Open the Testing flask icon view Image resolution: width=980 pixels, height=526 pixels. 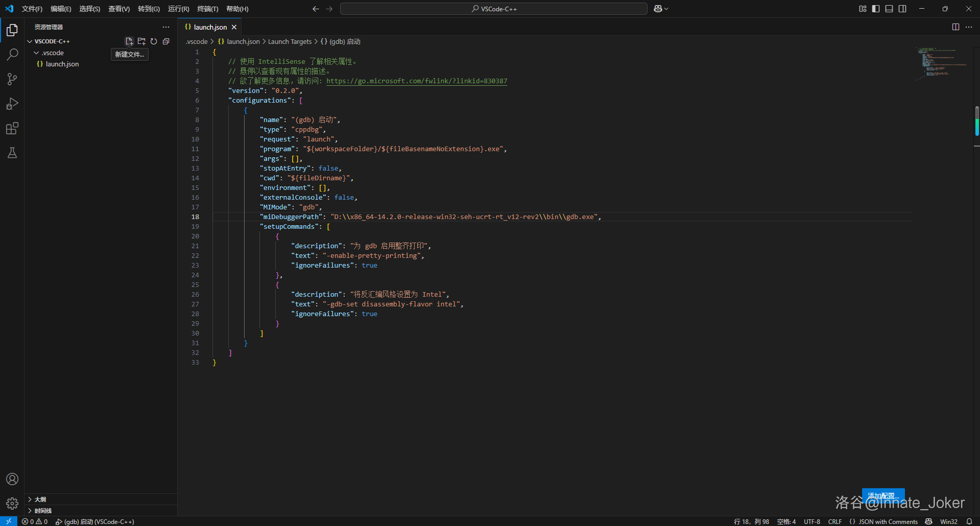point(12,153)
